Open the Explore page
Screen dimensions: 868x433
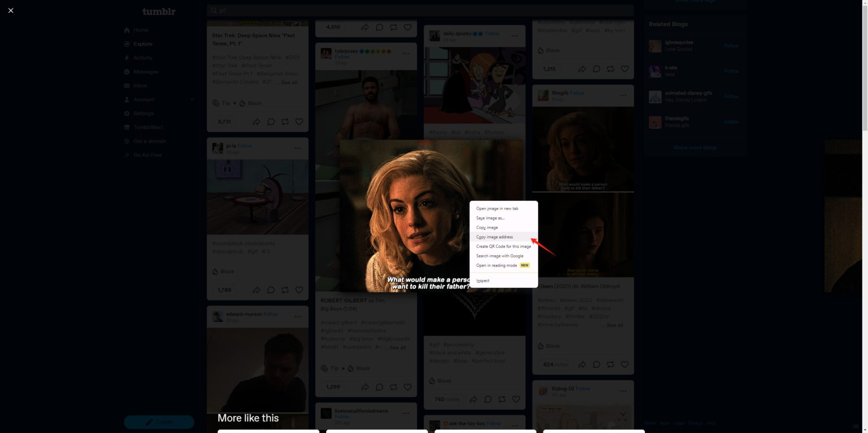(x=142, y=43)
